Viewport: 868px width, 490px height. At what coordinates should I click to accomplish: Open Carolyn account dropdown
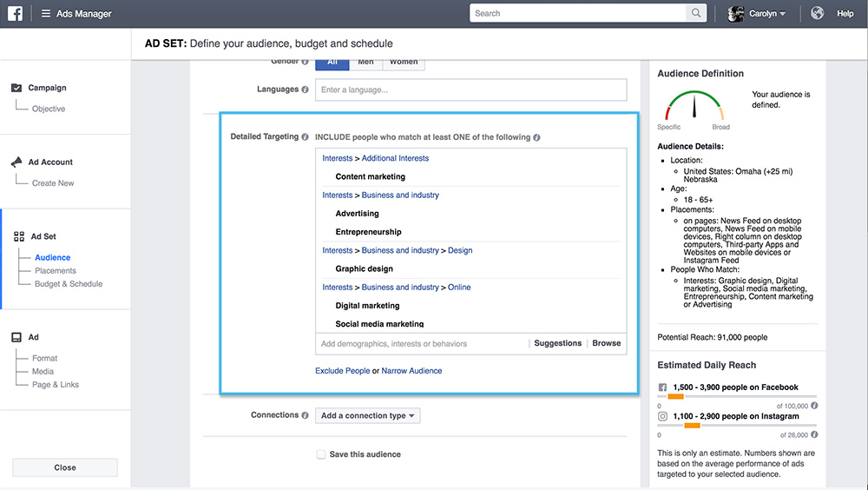[767, 13]
